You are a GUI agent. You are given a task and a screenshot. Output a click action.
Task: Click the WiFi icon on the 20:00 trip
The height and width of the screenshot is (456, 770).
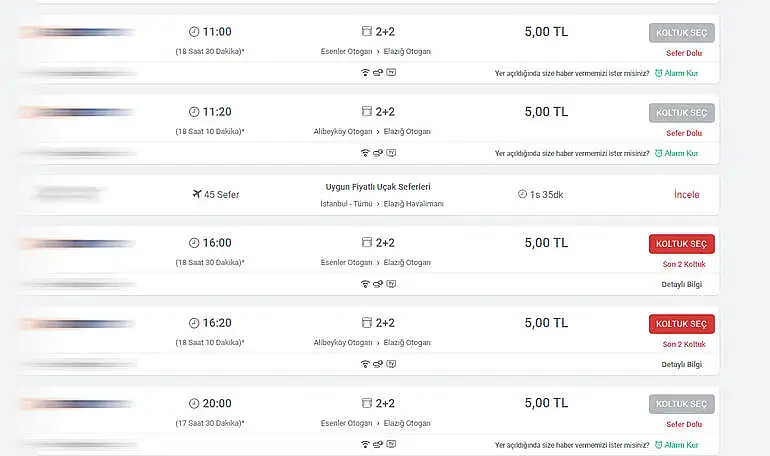point(365,444)
